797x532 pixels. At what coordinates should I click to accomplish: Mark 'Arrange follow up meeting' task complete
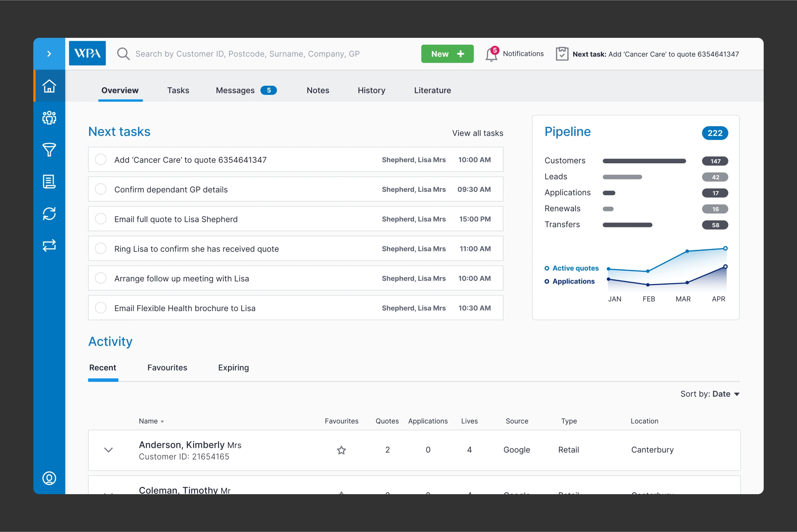click(100, 278)
